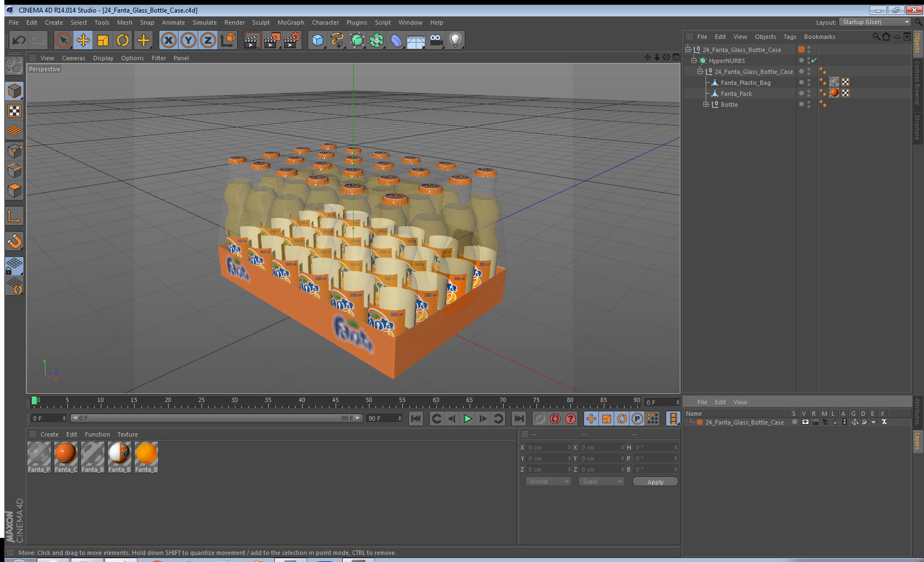This screenshot has height=562, width=924.
Task: Activate the Scale tool in toolbar
Action: (x=103, y=40)
